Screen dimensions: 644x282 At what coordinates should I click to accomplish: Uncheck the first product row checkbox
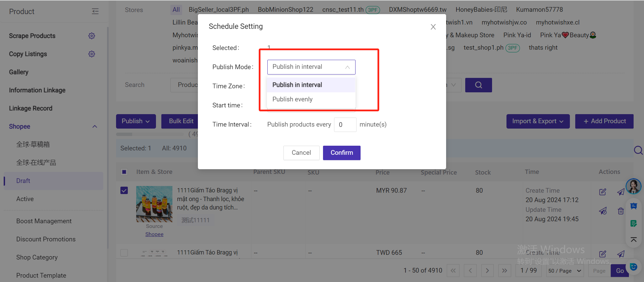(x=124, y=191)
